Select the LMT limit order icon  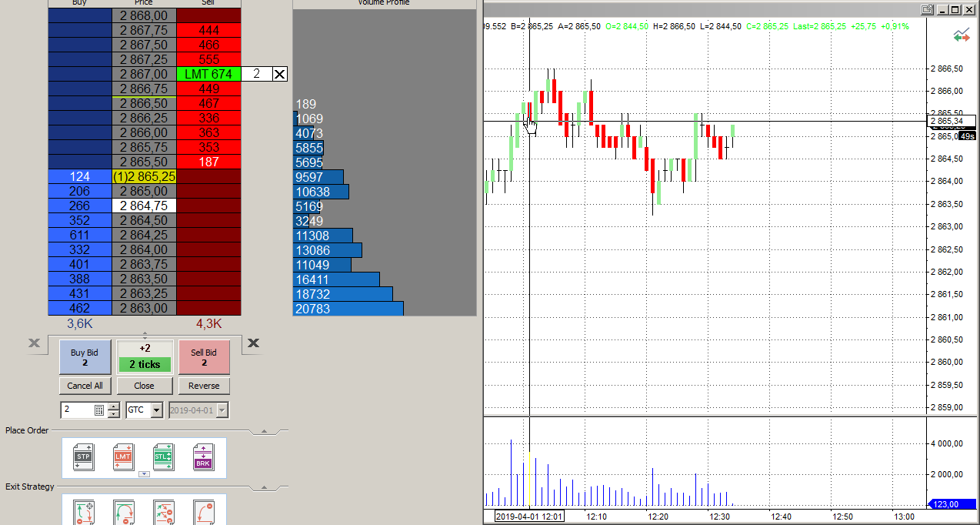click(123, 456)
